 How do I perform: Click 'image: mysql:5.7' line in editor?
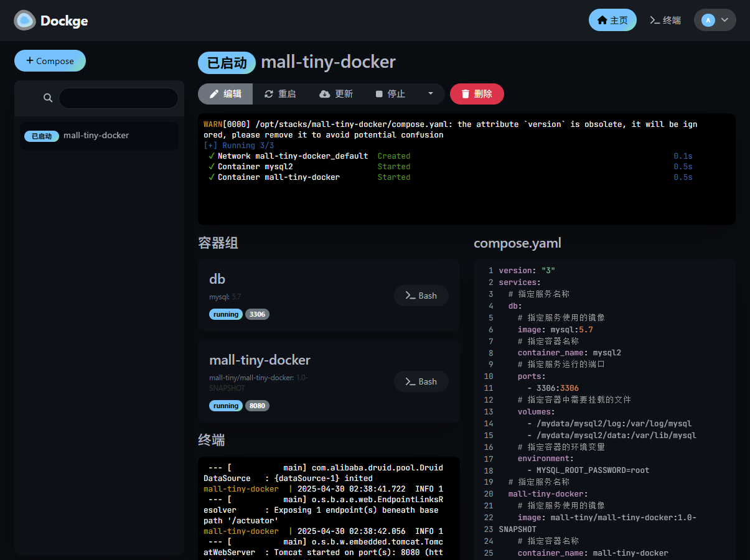click(x=555, y=329)
